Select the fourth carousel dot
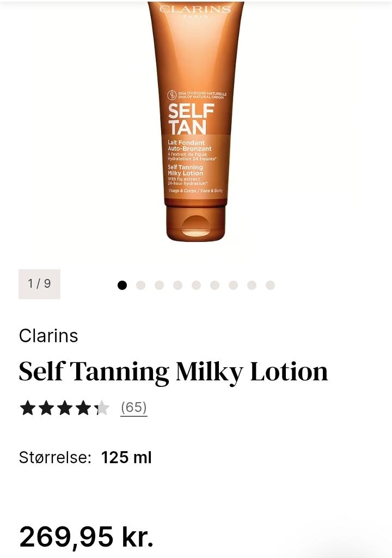The height and width of the screenshot is (558, 392). click(177, 285)
